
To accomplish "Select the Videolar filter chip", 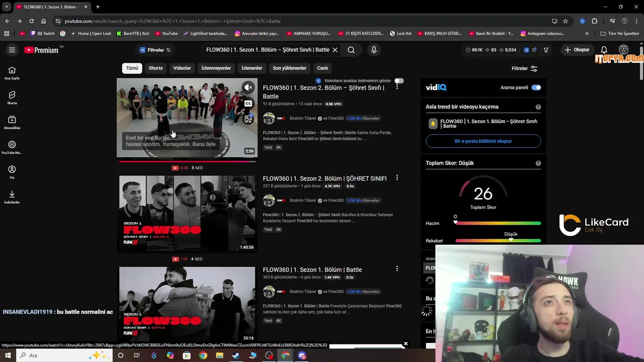I will point(182,68).
